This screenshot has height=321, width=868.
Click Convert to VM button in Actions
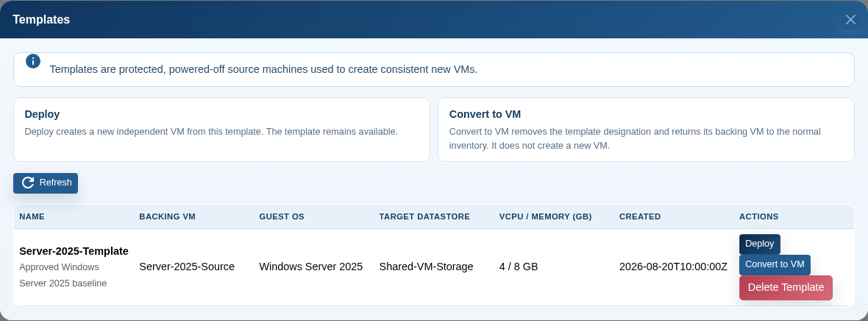click(x=775, y=264)
